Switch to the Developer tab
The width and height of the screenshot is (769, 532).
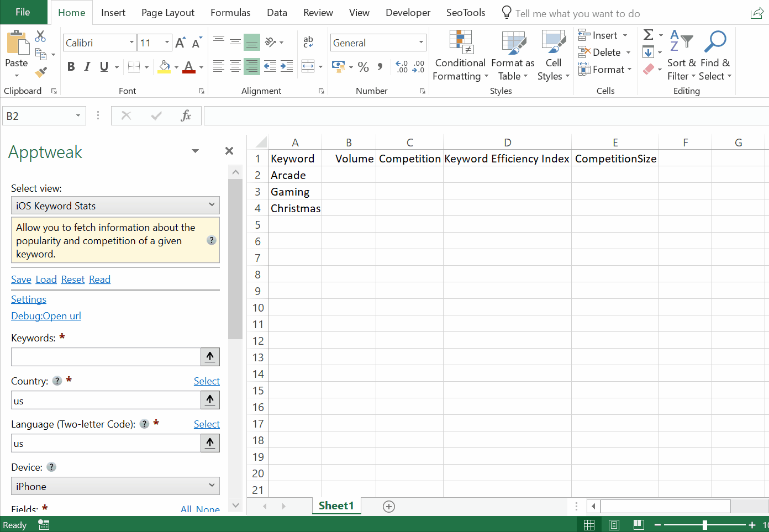(x=408, y=13)
